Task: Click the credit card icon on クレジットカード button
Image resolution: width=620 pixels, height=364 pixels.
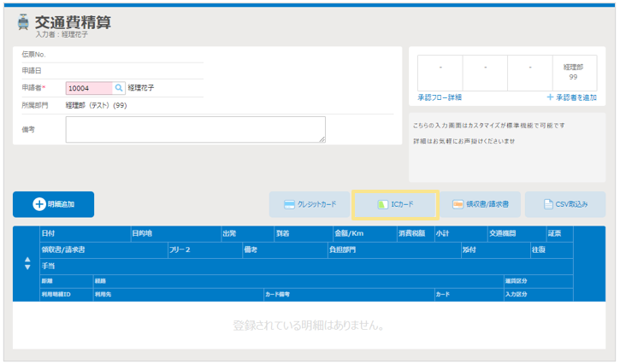Action: click(x=290, y=205)
